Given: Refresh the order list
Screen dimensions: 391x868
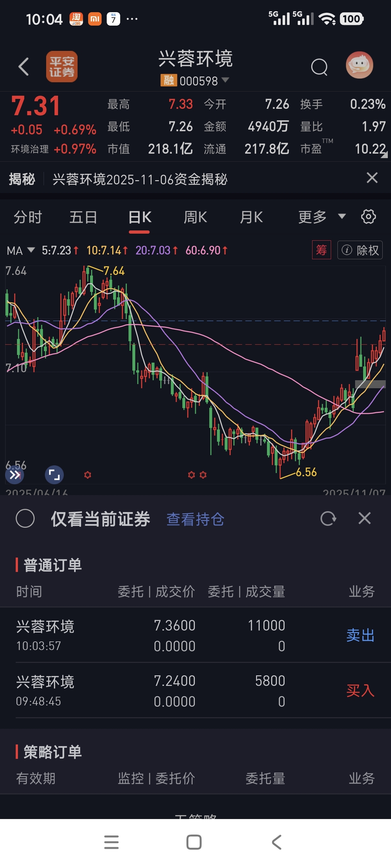Looking at the screenshot, I should (328, 518).
